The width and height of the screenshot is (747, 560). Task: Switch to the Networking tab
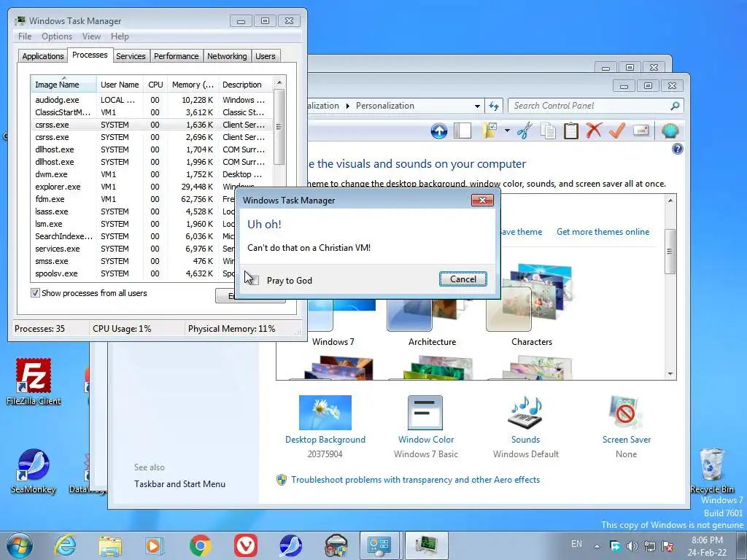pyautogui.click(x=227, y=56)
